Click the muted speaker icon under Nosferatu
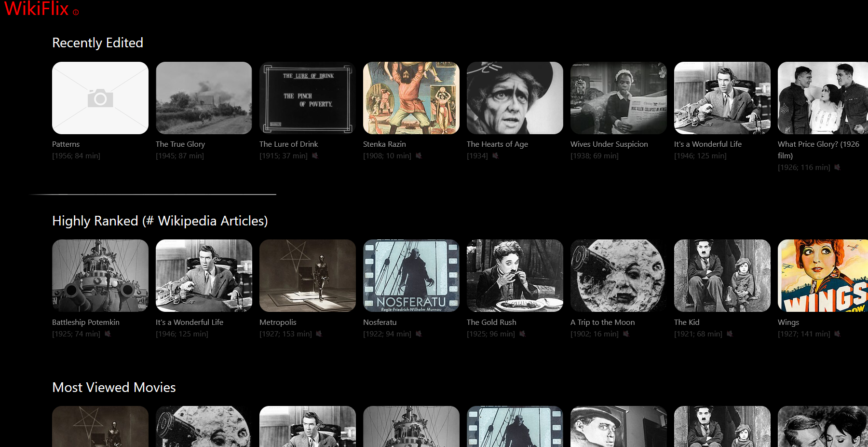868x447 pixels. [x=419, y=334]
